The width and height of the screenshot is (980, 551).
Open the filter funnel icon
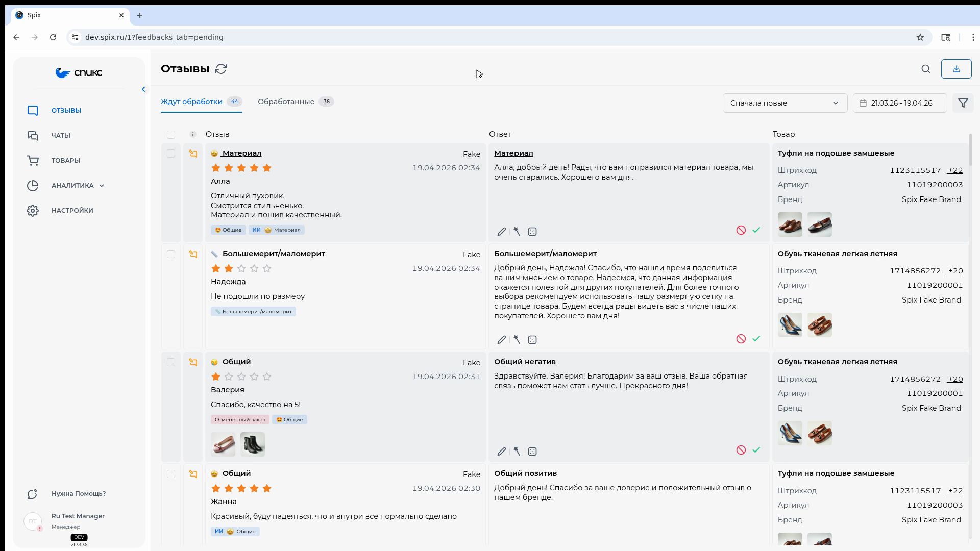tap(963, 103)
